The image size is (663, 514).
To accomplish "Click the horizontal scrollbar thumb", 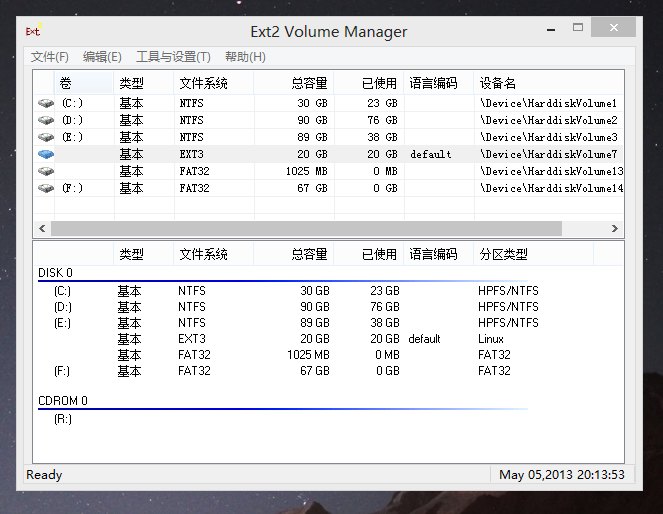I will click(x=307, y=229).
